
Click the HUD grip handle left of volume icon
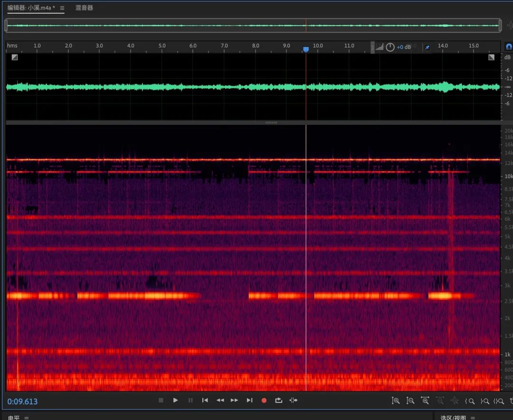(x=372, y=47)
